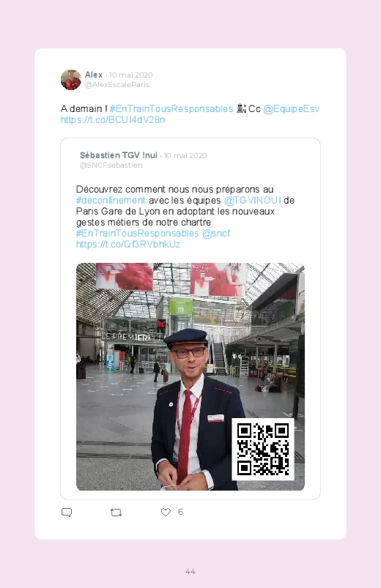Viewport: 381px width, 588px height.
Task: Open Sébastien TGV Inui profile name
Action: [119, 155]
